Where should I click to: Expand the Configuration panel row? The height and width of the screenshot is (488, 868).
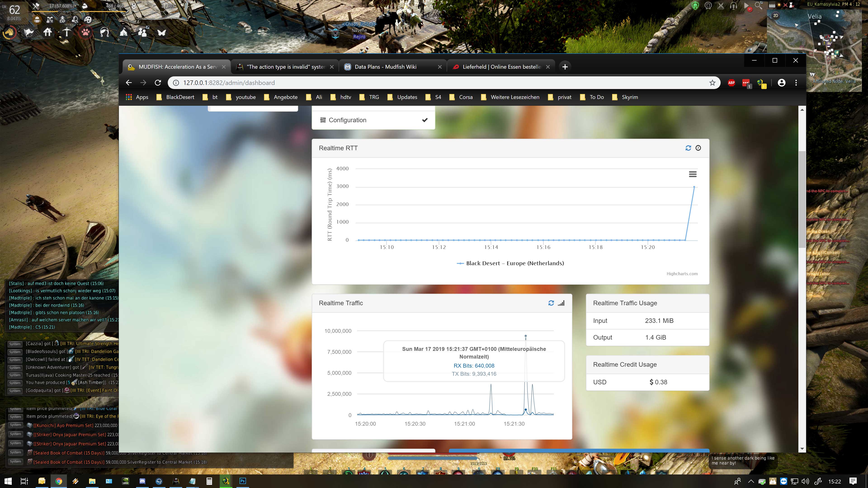(x=373, y=120)
